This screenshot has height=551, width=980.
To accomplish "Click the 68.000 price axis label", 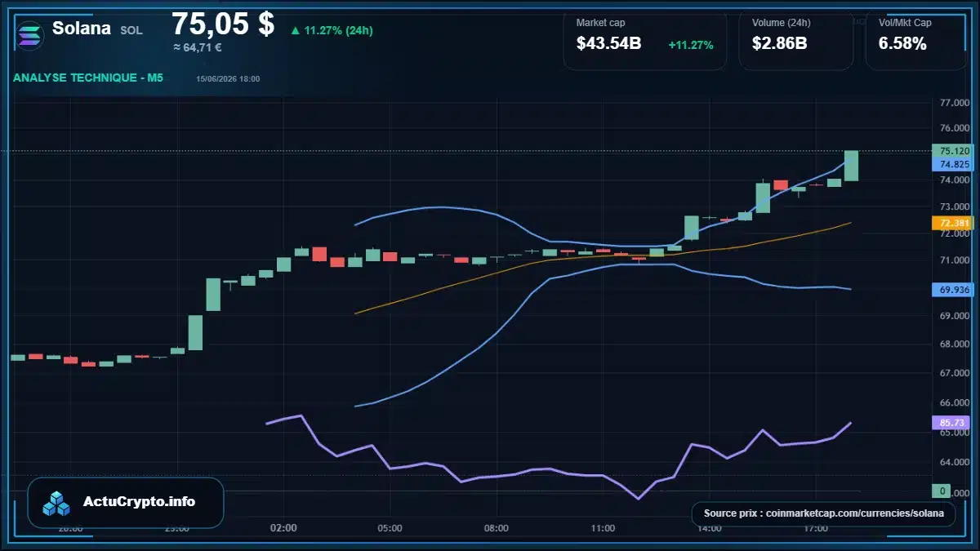I will [955, 344].
